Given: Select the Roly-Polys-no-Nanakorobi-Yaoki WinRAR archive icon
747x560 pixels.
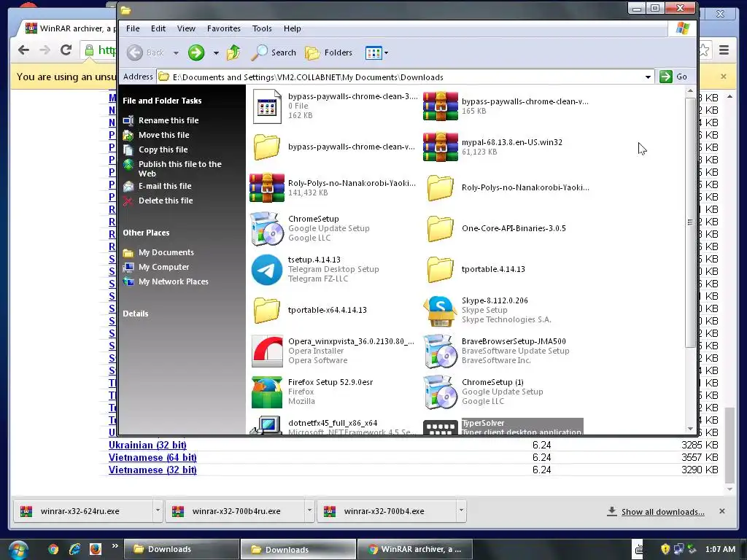Looking at the screenshot, I should point(267,187).
